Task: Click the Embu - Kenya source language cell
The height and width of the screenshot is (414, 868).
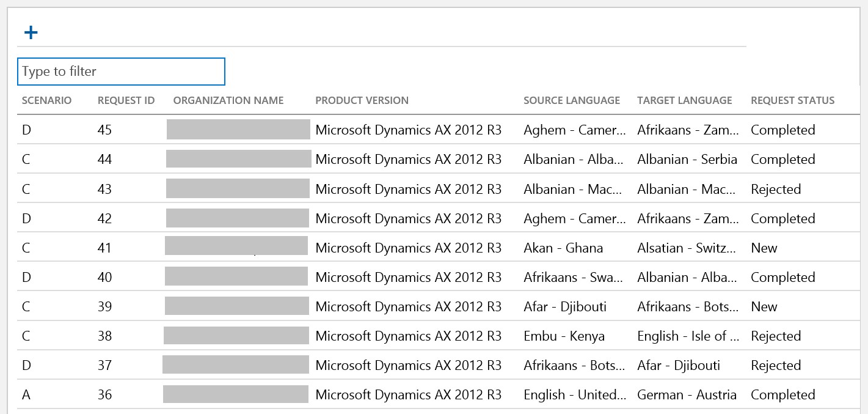Action: [564, 336]
